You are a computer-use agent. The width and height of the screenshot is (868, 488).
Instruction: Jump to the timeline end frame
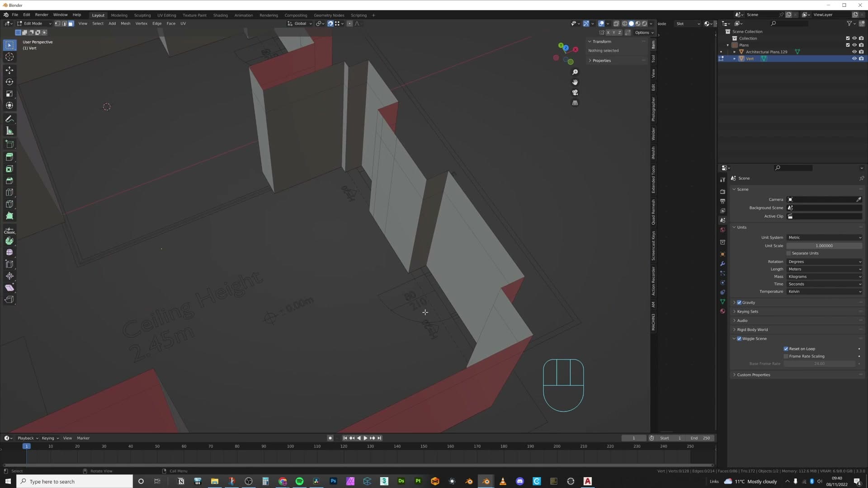(379, 438)
